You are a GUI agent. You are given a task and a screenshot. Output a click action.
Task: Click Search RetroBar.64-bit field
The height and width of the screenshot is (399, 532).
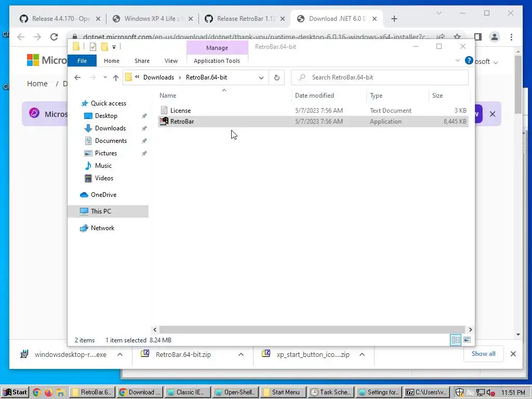tap(380, 77)
